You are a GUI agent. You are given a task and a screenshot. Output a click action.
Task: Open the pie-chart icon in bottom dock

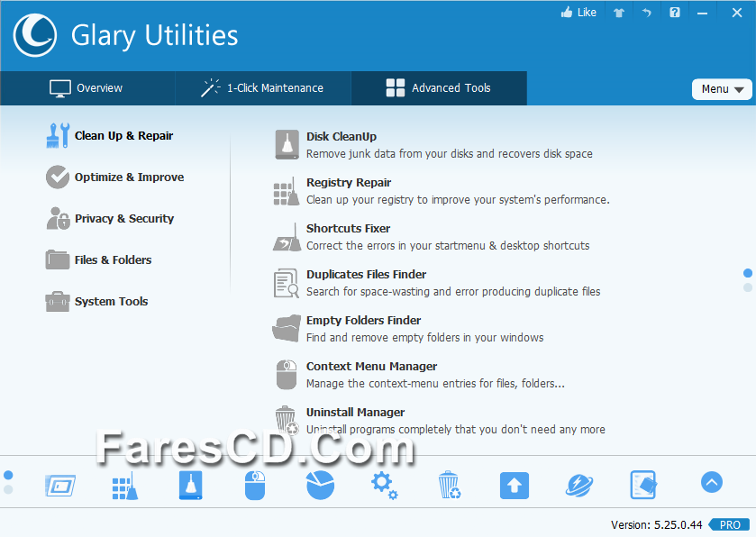click(320, 485)
